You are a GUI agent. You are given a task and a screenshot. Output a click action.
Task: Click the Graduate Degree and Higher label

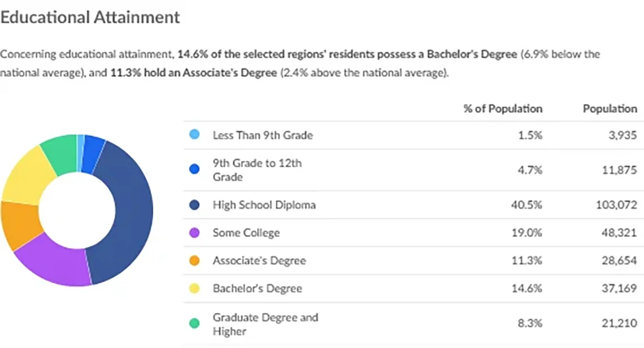pos(266,324)
